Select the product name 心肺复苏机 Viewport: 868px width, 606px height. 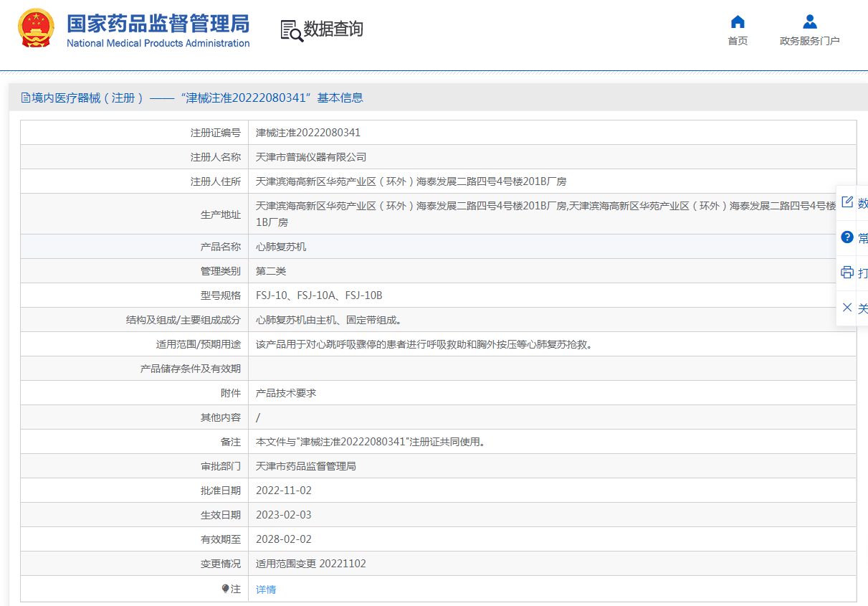281,247
